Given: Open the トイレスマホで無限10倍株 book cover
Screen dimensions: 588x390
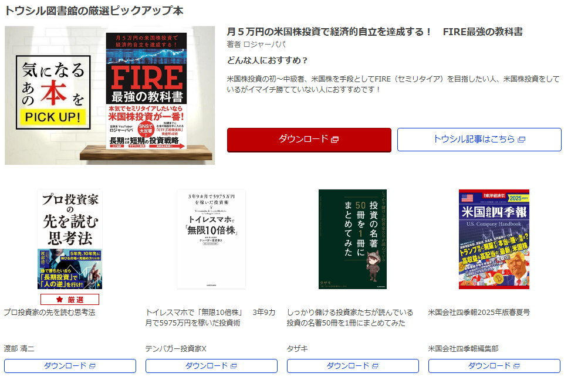Looking at the screenshot, I should (211, 239).
